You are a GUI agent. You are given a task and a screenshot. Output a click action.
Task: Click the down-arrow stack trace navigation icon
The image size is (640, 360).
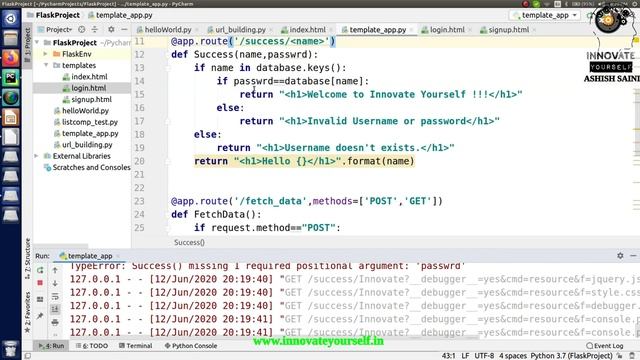pyautogui.click(x=55, y=283)
